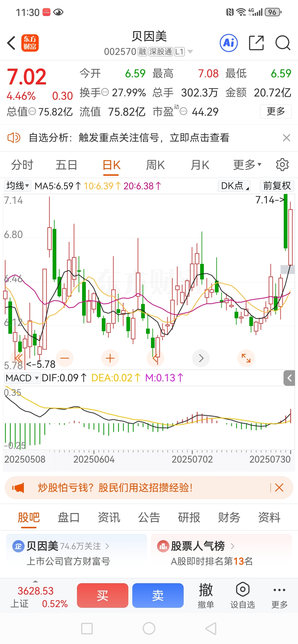Viewport: 298px width, 644px height.
Task: Toggle the DK点 option
Action: (234, 186)
